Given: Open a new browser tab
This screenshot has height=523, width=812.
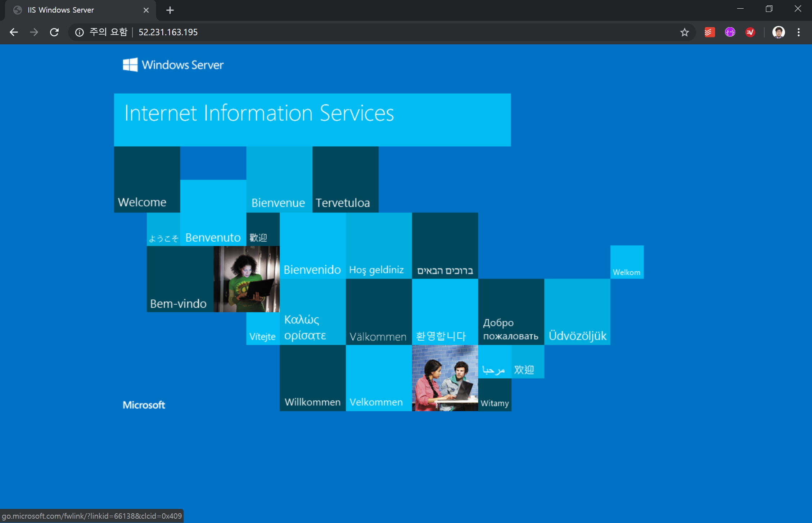Looking at the screenshot, I should point(170,10).
